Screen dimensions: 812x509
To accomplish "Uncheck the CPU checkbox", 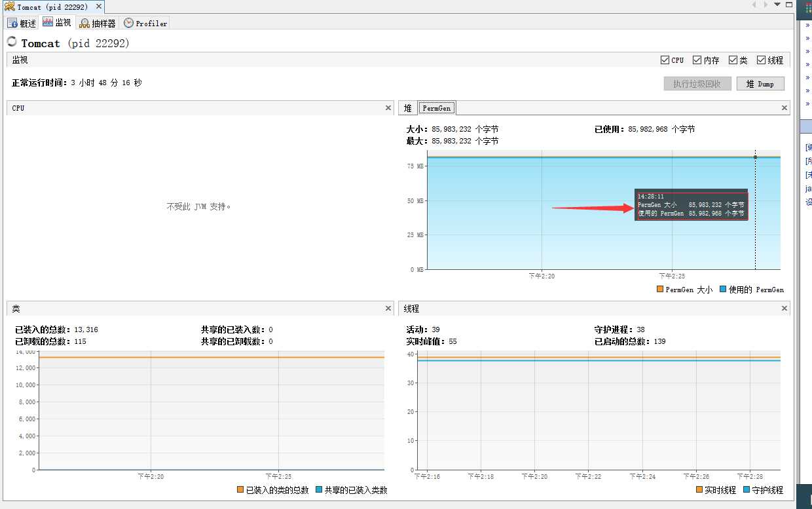I will coord(665,60).
